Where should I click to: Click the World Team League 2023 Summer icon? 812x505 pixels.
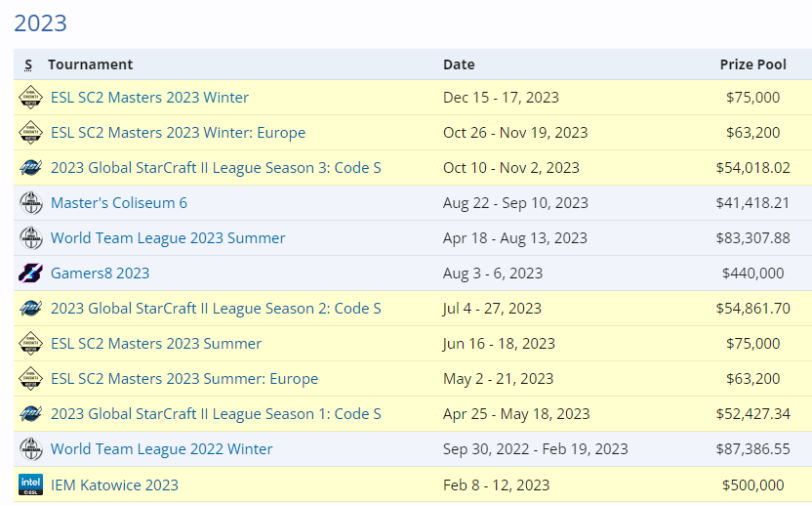tap(30, 238)
